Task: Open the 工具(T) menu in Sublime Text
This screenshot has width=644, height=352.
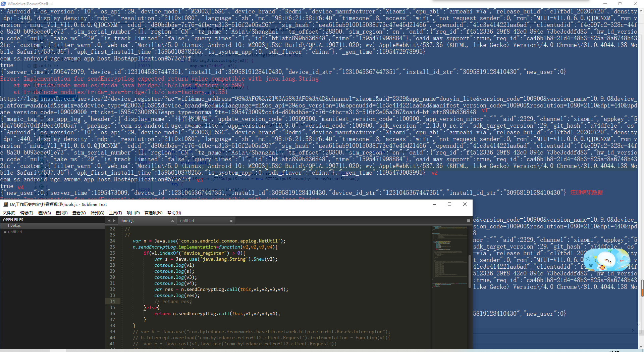Action: click(x=115, y=213)
